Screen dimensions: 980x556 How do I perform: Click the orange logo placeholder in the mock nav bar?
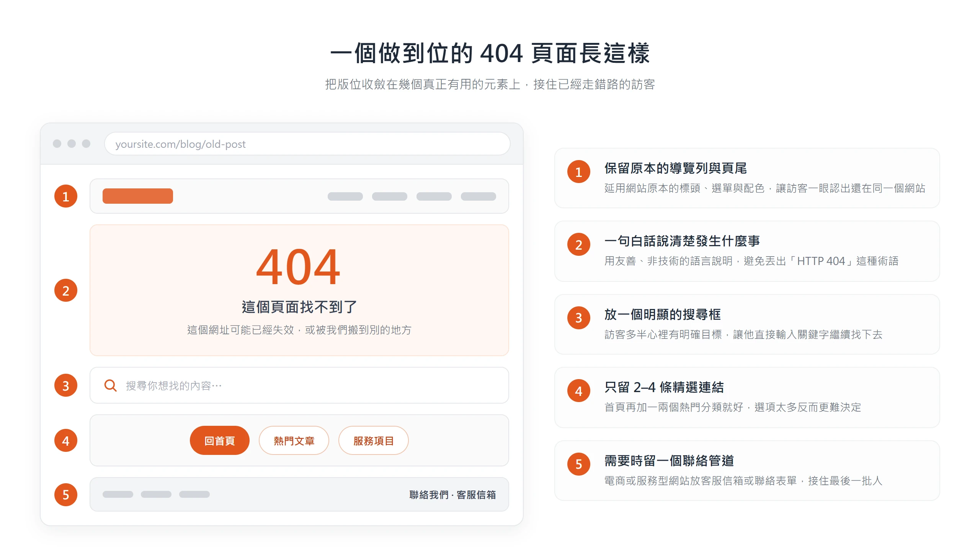click(x=137, y=196)
